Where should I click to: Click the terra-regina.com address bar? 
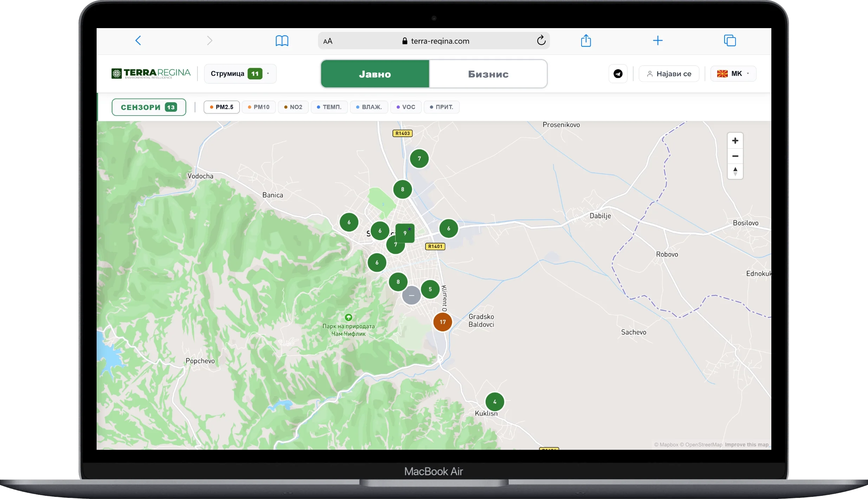click(434, 41)
